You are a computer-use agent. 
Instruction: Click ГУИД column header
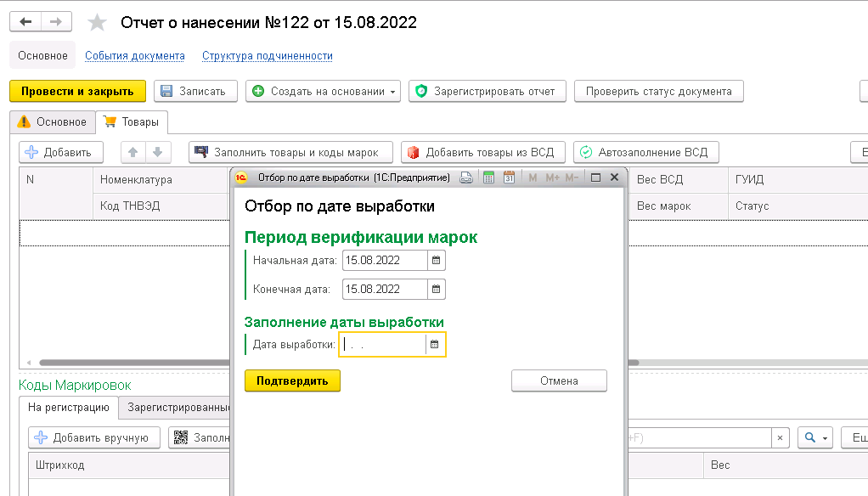coord(798,180)
